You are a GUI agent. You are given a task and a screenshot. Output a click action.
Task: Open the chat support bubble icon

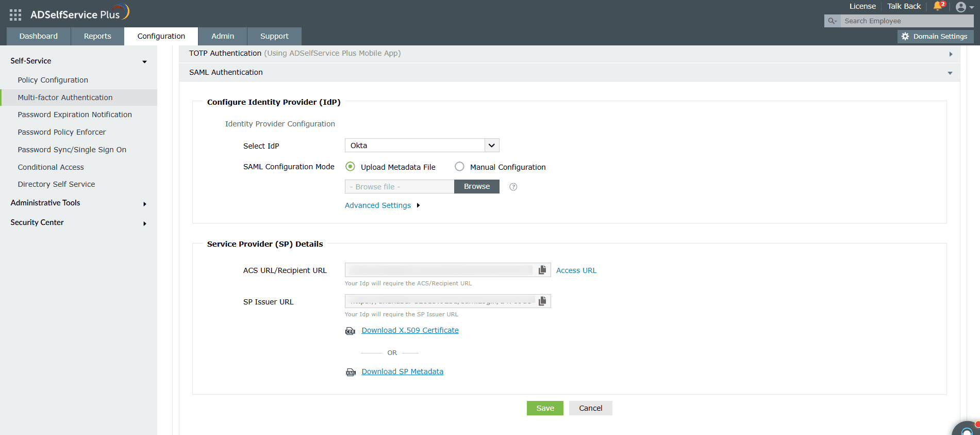point(967,429)
